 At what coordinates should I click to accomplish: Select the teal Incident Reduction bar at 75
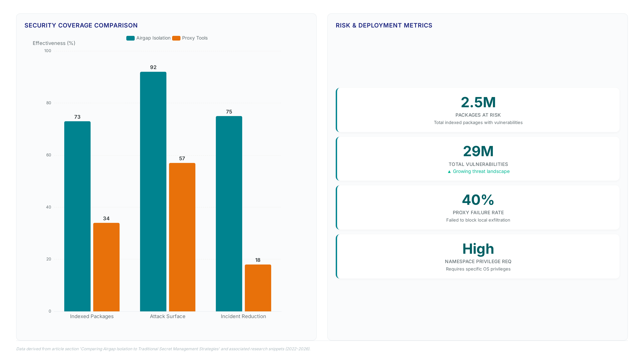pos(229,214)
